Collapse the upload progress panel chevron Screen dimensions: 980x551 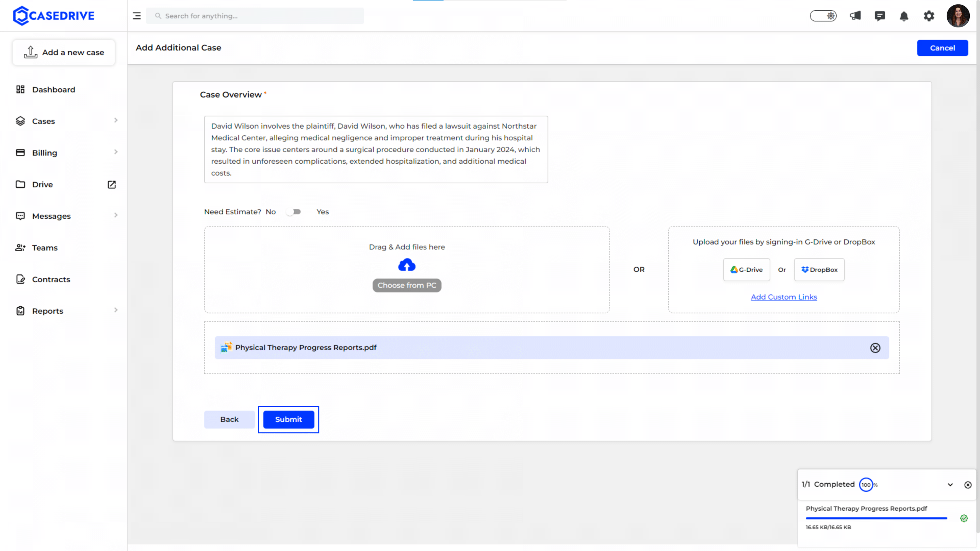pos(950,484)
